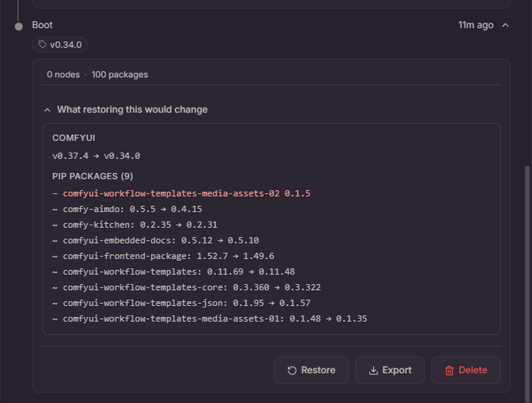Select the "Boot" snapshot title
The height and width of the screenshot is (403, 532).
[42, 25]
